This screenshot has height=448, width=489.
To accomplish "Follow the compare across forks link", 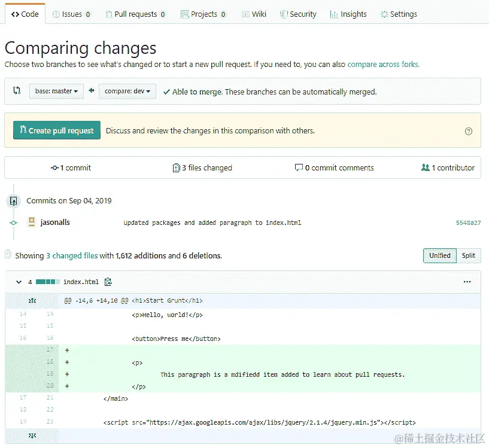I will [383, 64].
